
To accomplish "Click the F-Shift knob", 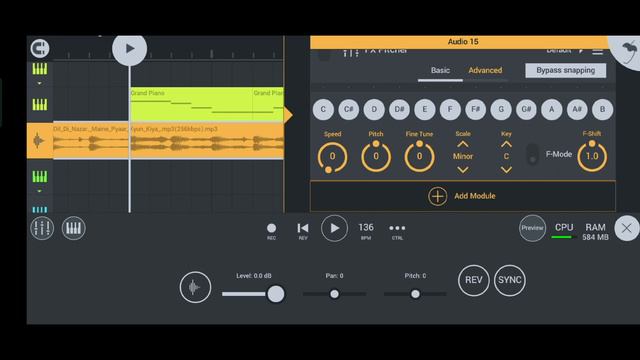I will point(592,156).
